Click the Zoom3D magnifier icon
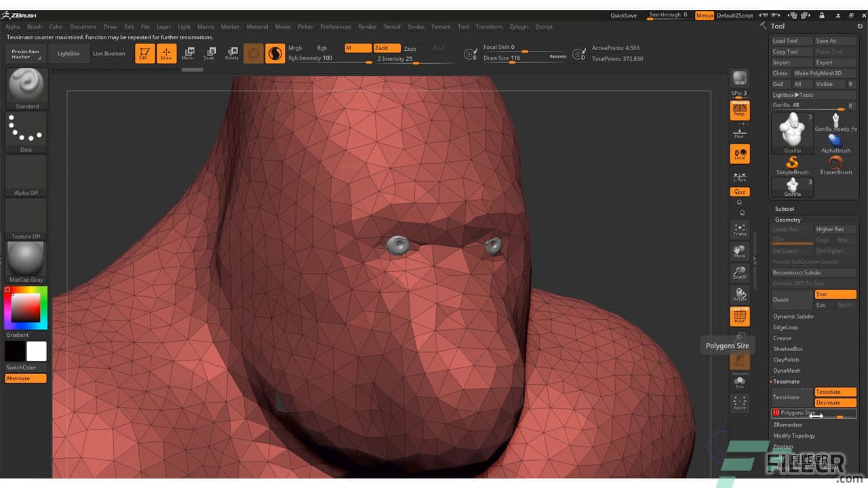 click(x=740, y=274)
